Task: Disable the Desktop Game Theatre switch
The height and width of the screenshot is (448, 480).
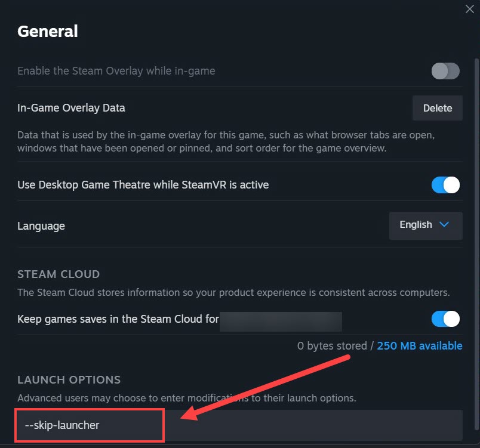Action: click(x=445, y=185)
